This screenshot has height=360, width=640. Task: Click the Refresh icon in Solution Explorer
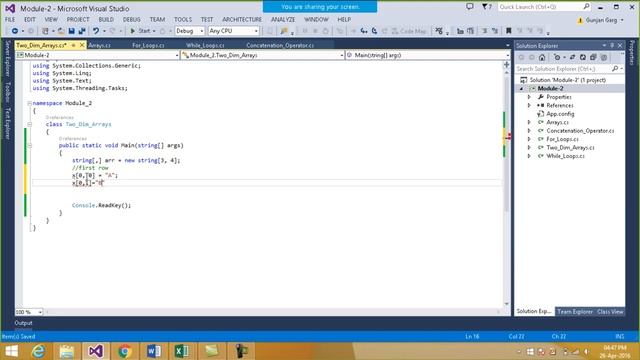583,58
